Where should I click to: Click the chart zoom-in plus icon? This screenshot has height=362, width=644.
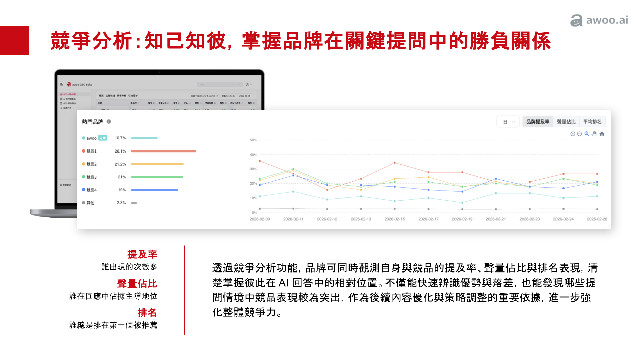pos(573,134)
